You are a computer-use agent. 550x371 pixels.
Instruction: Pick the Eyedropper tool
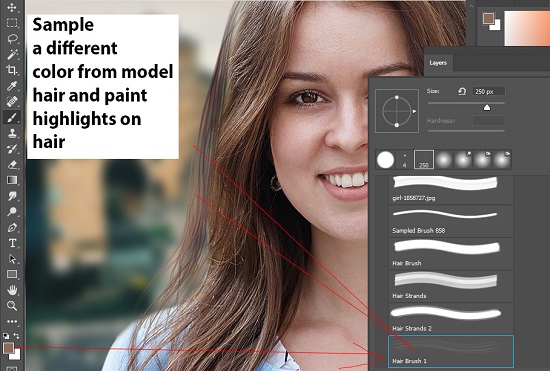coord(12,86)
